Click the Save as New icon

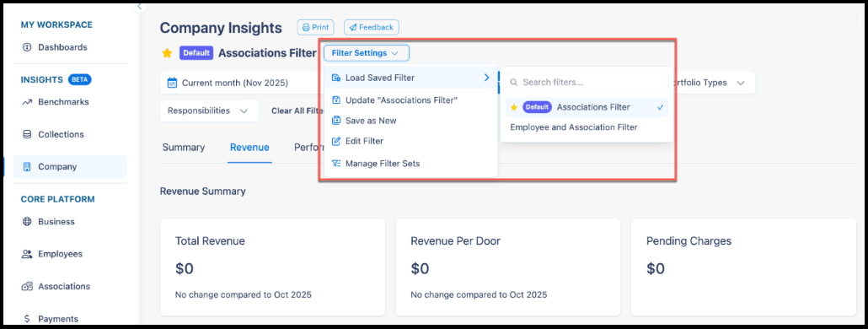336,121
